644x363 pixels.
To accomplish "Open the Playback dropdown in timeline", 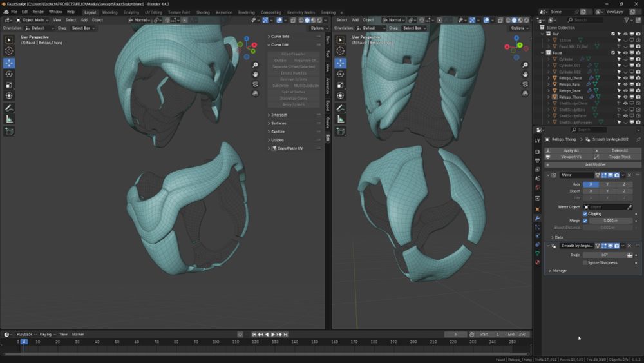I will [26, 334].
